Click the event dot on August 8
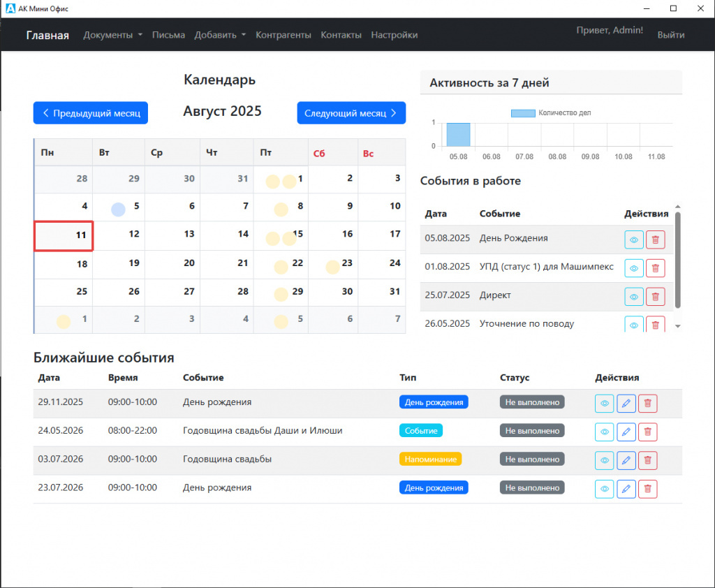Viewport: 715px width, 588px height. (281, 210)
